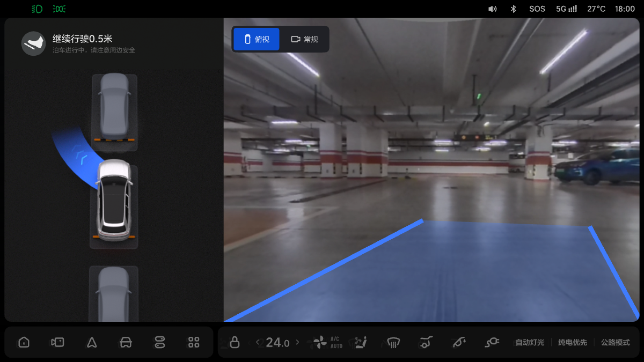Tap the 24.0 temperature value
The height and width of the screenshot is (362, 644).
coord(277,342)
